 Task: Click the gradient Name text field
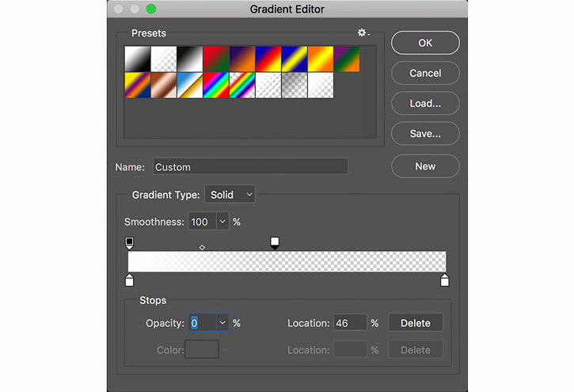pyautogui.click(x=250, y=166)
